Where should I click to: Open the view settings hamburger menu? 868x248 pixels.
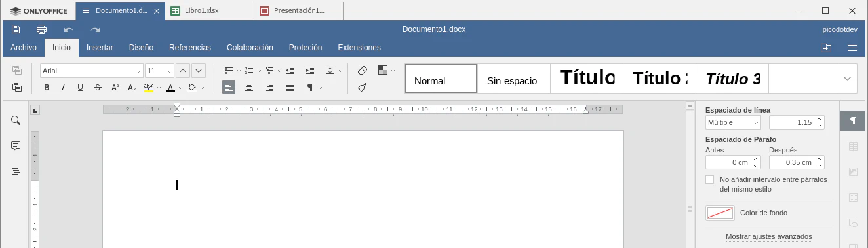click(852, 48)
